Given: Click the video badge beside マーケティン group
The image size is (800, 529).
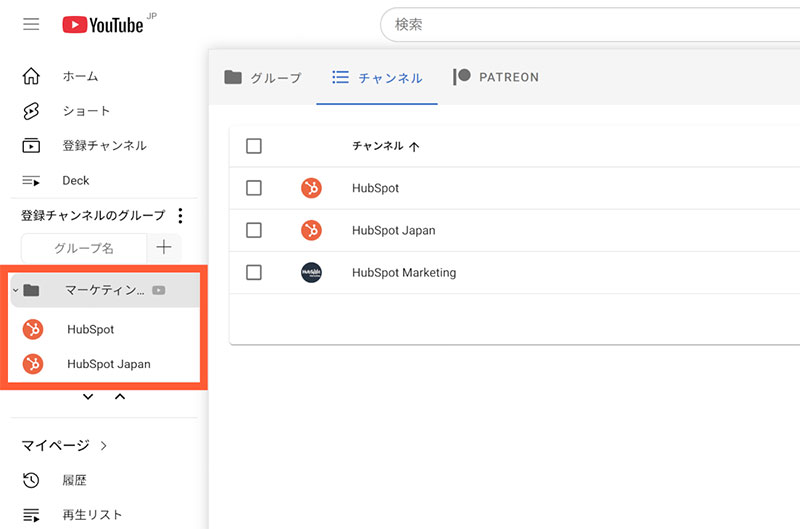Looking at the screenshot, I should pos(159,290).
